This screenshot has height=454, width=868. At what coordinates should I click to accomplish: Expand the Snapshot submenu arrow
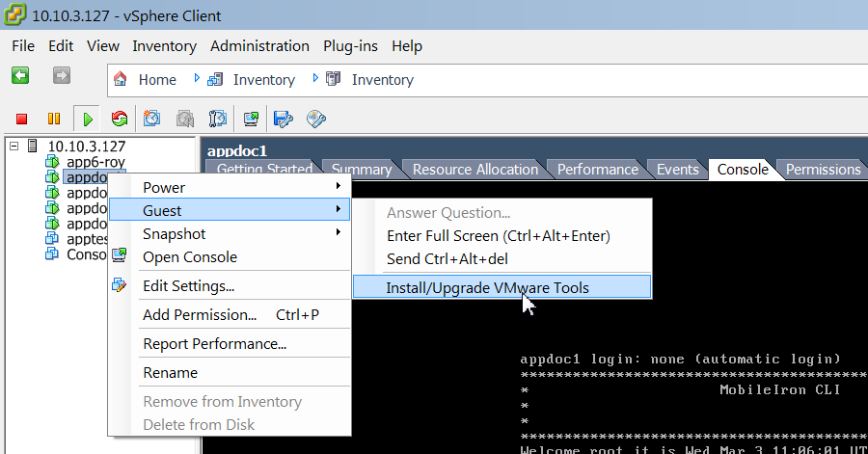click(x=338, y=232)
